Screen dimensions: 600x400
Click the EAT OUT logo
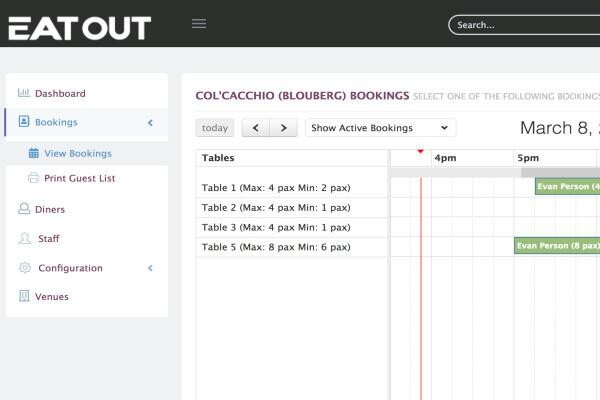pyautogui.click(x=80, y=28)
